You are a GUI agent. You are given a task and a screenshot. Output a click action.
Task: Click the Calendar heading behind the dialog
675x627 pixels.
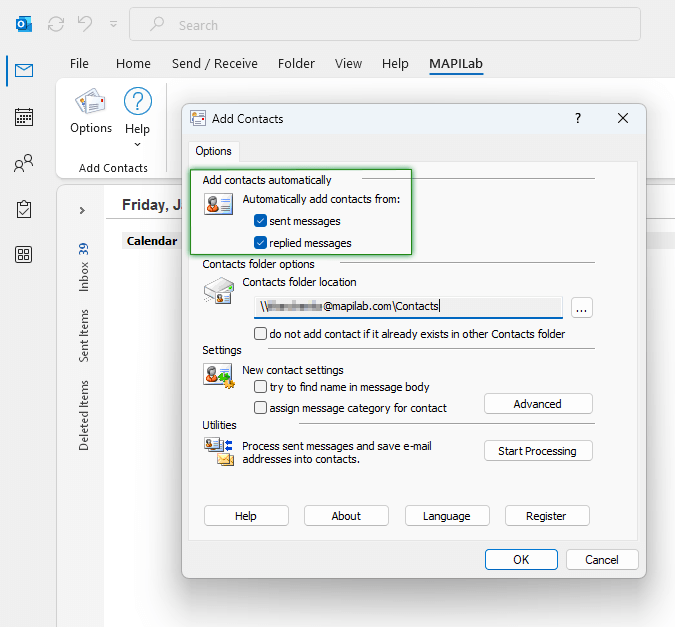(152, 241)
